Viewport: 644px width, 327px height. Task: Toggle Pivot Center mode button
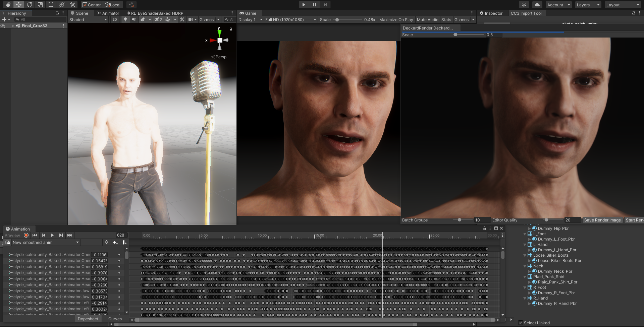pos(91,5)
